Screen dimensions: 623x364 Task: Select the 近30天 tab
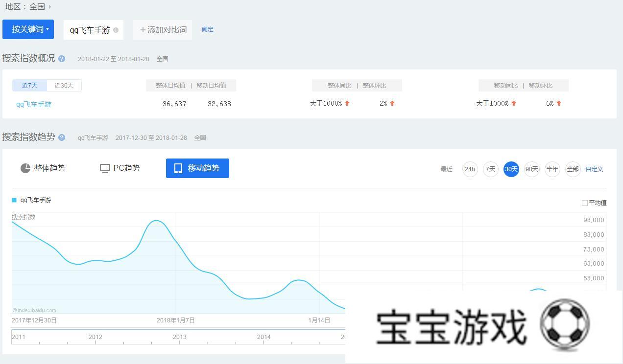64,86
